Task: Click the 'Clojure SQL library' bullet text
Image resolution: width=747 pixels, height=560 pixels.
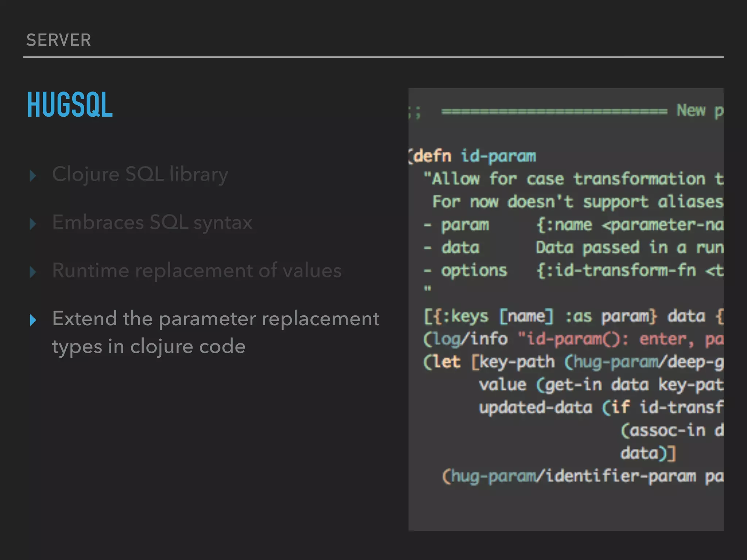Action: point(140,175)
